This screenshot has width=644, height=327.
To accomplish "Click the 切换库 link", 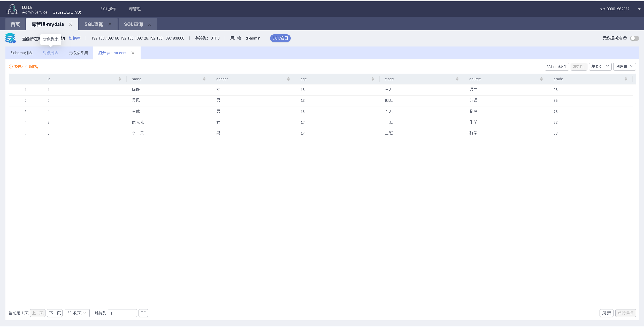I will pos(75,38).
